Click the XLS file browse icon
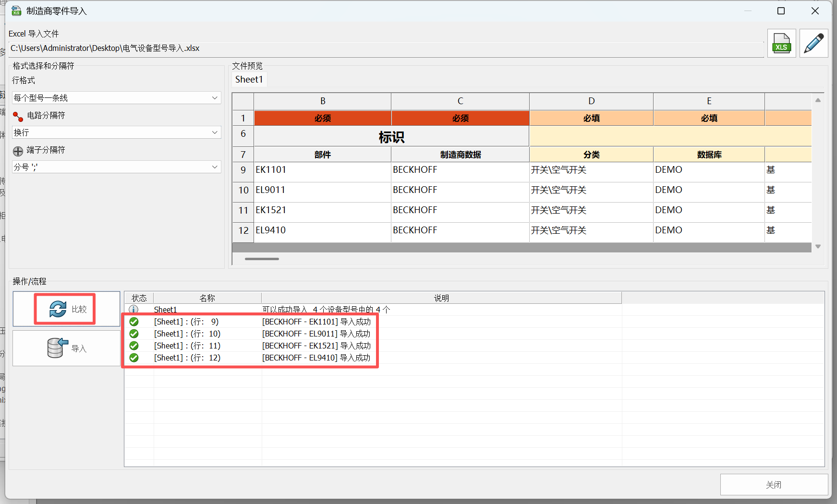Viewport: 837px width, 504px height. pyautogui.click(x=781, y=43)
